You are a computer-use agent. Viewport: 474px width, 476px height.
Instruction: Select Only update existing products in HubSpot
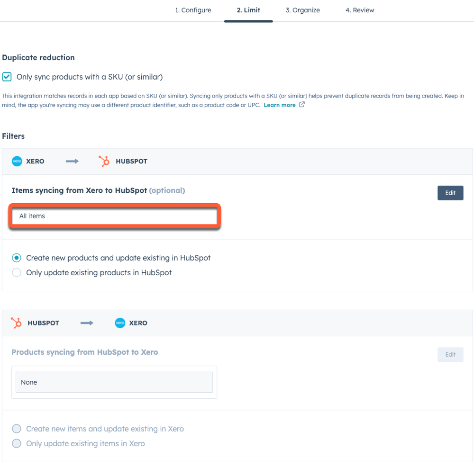point(17,272)
